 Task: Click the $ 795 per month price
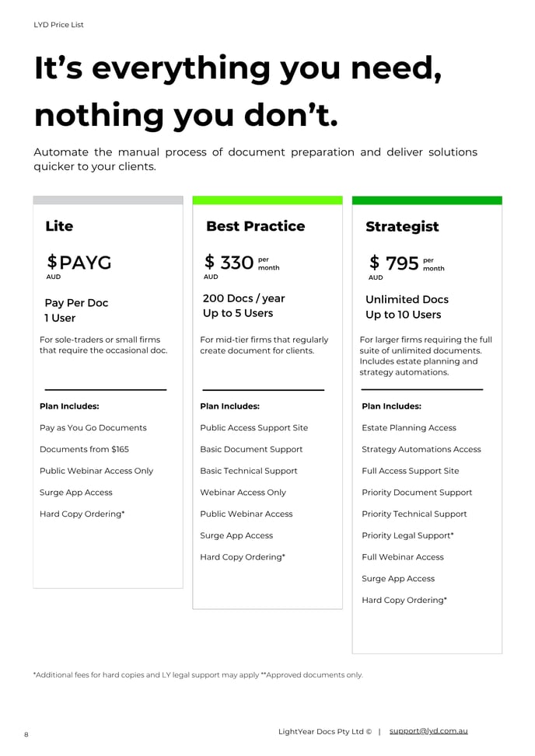click(406, 263)
